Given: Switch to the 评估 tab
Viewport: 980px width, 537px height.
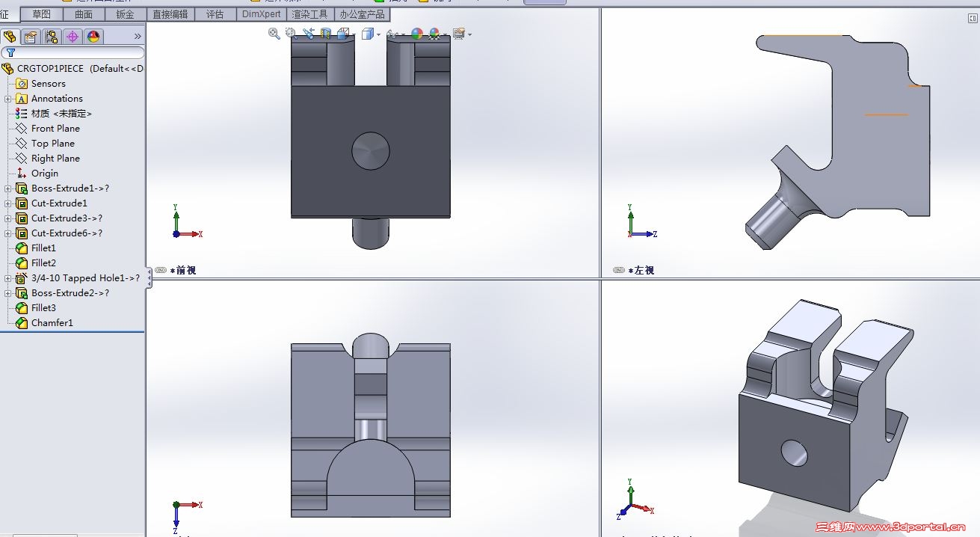Looking at the screenshot, I should point(215,14).
